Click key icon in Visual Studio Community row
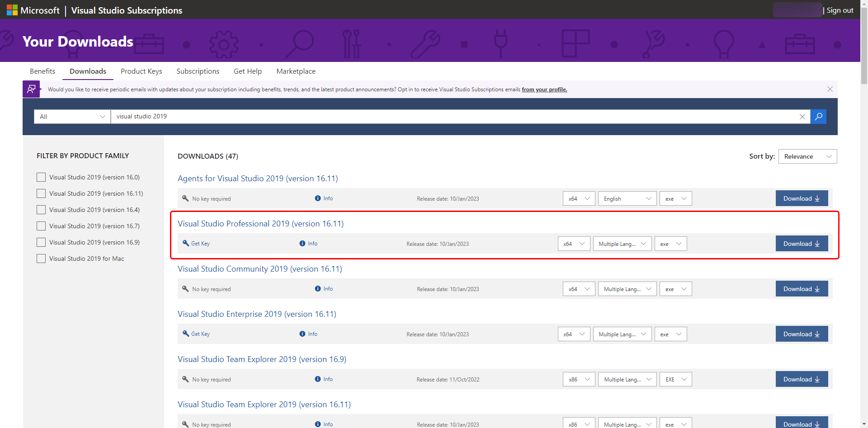Viewport: 868px width, 428px height. pos(185,289)
